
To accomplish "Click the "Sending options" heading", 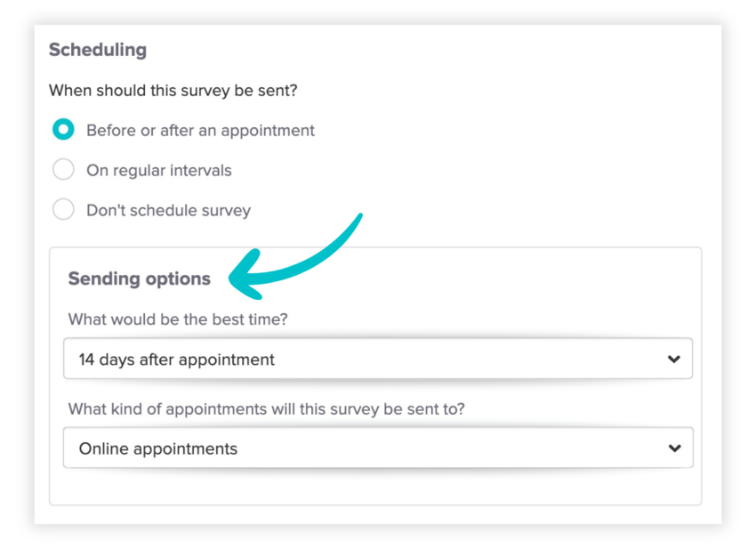I will coord(140,279).
